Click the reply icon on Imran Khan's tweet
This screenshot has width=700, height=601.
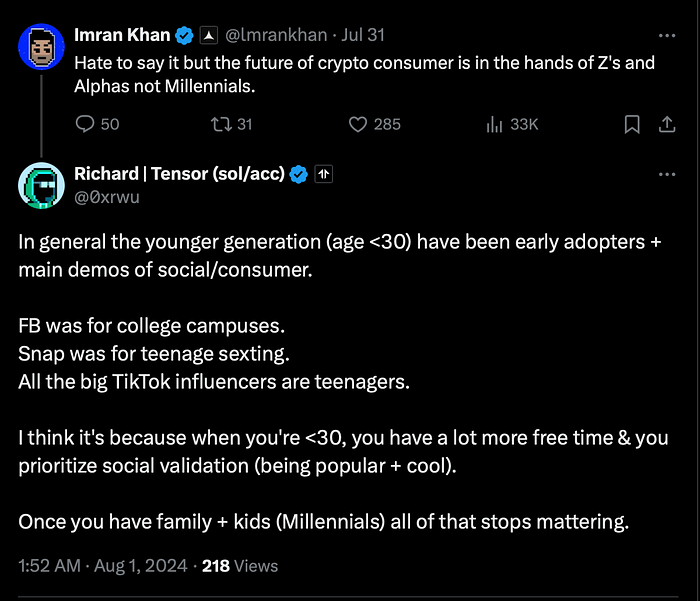point(85,124)
